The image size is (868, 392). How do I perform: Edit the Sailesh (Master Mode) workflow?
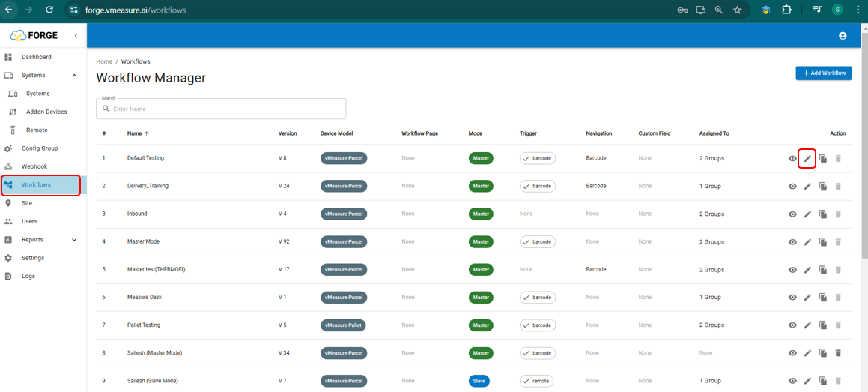pyautogui.click(x=807, y=353)
